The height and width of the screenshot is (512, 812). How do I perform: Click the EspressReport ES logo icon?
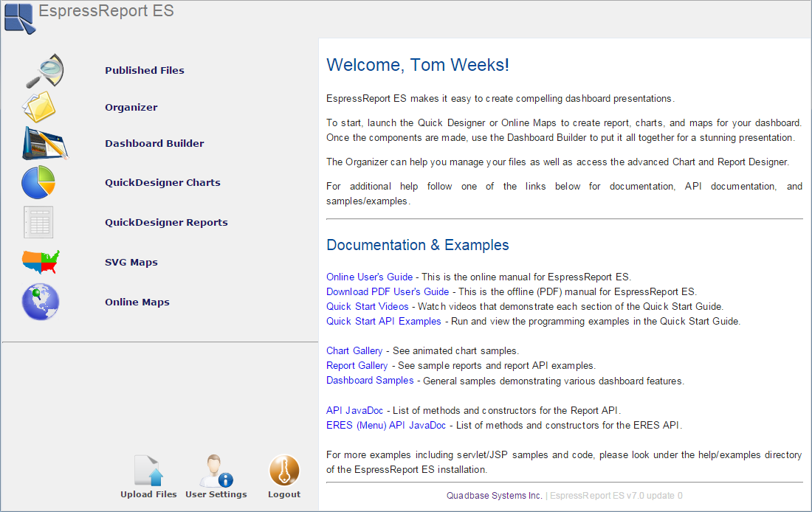coord(20,18)
